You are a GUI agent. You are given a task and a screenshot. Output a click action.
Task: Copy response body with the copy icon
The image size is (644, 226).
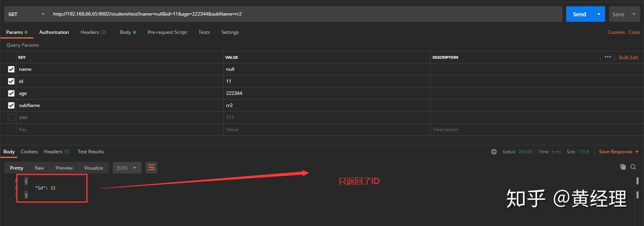[x=623, y=167]
